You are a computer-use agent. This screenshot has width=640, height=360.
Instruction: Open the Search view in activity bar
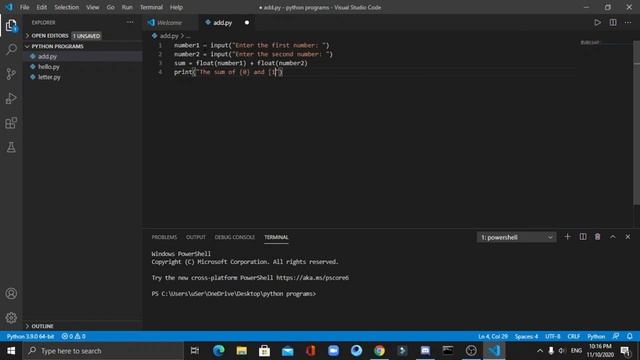point(11,49)
